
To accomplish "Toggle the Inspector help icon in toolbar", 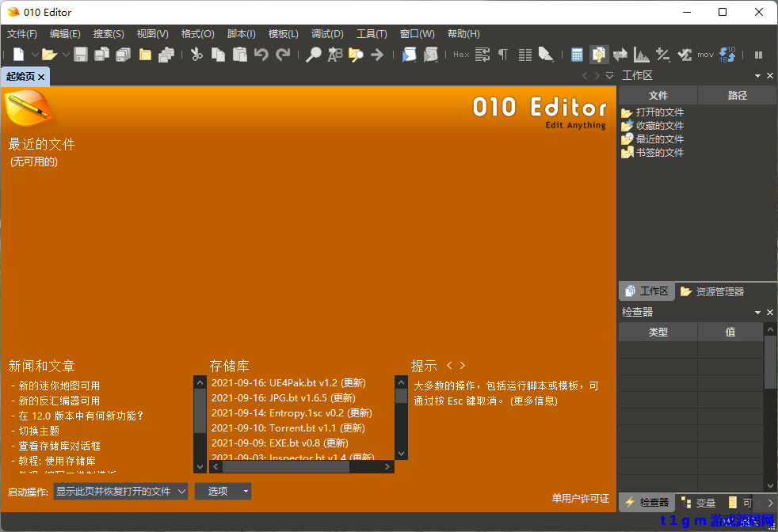I will pos(598,55).
